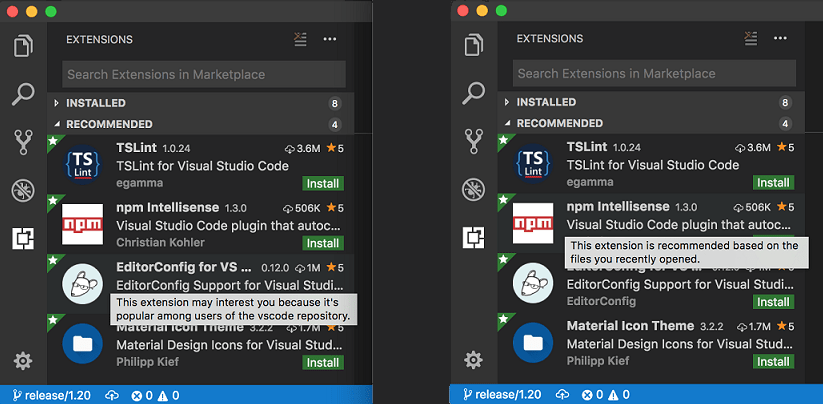Click Material Icon Theme folder logo in right window
823x404 pixels.
(533, 343)
